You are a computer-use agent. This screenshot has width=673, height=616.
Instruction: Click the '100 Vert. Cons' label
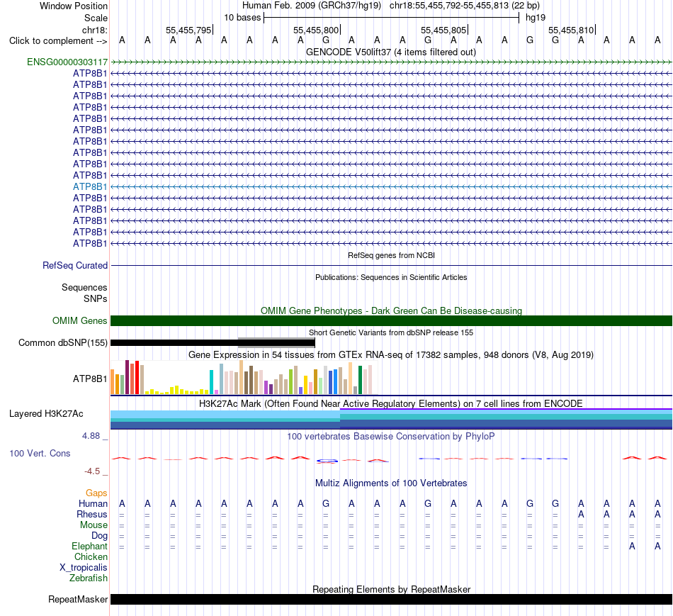point(40,453)
